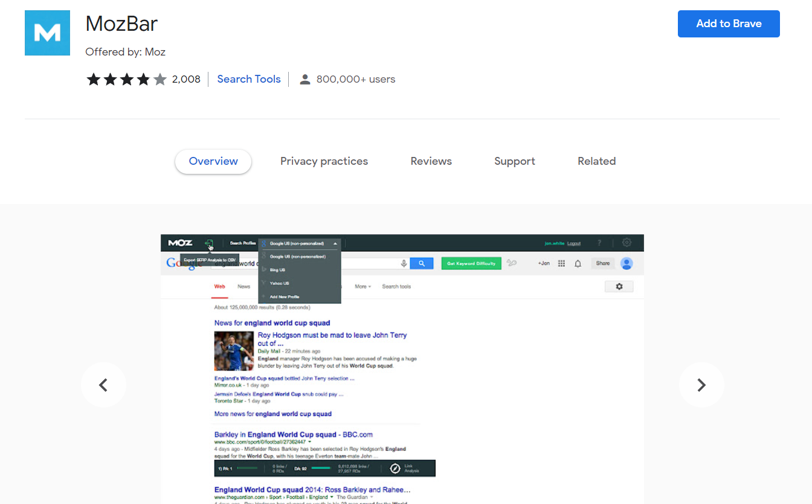Open the 2,008 ratings count
This screenshot has height=504, width=812.
pos(186,79)
